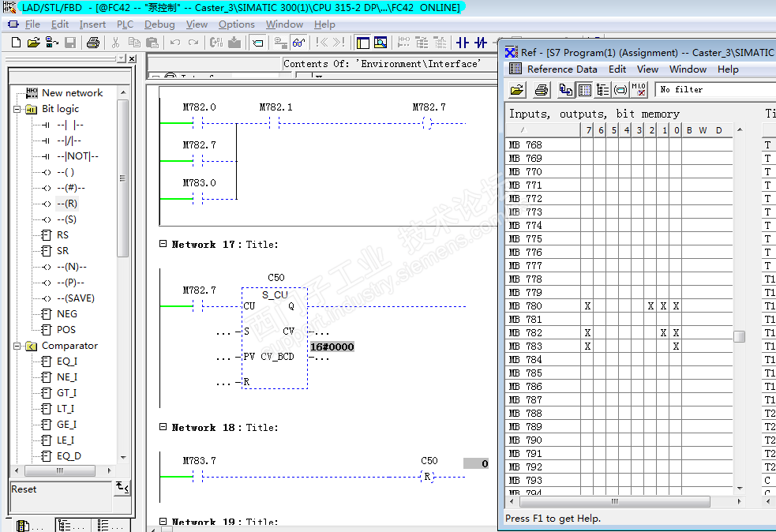
Task: Open the Insert menu
Action: 92,24
